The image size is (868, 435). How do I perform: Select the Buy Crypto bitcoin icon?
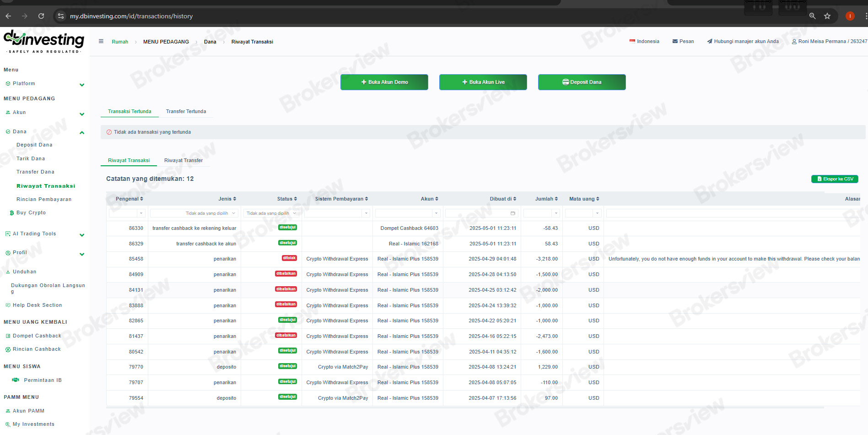[11, 212]
